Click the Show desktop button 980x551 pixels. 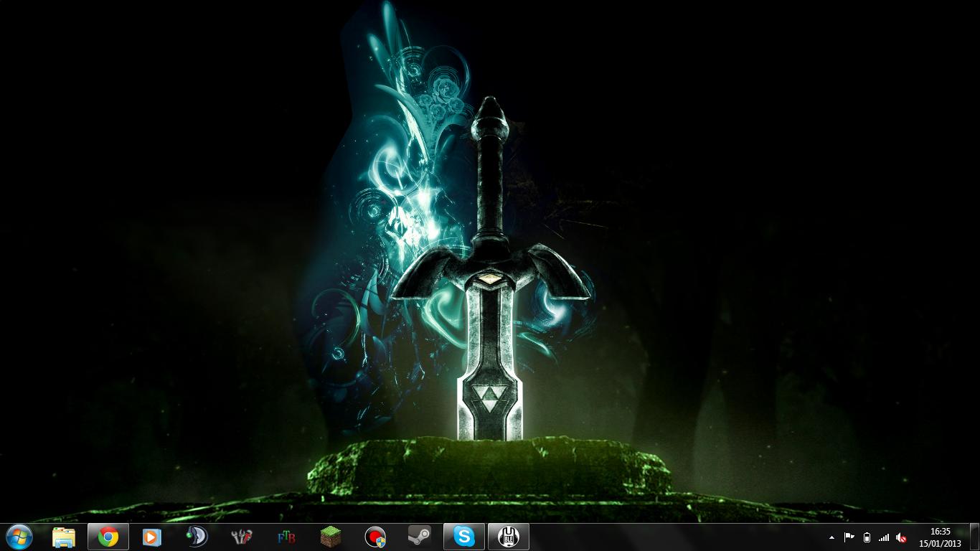[x=974, y=537]
